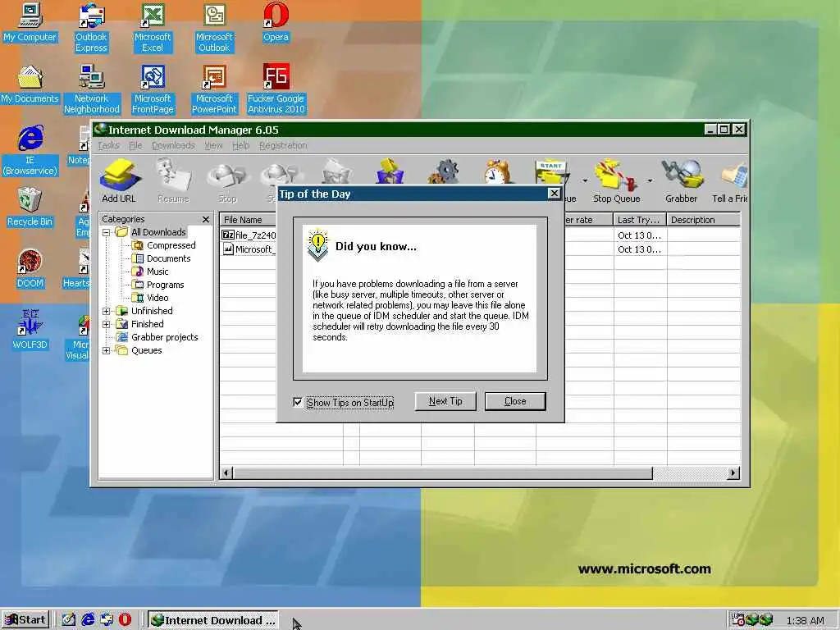Uncheck Show Tips on StartUp checkbox
Image resolution: width=840 pixels, height=630 pixels.
[298, 402]
